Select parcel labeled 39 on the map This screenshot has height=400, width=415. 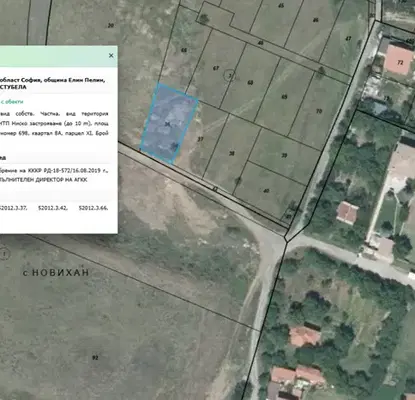pos(284,155)
